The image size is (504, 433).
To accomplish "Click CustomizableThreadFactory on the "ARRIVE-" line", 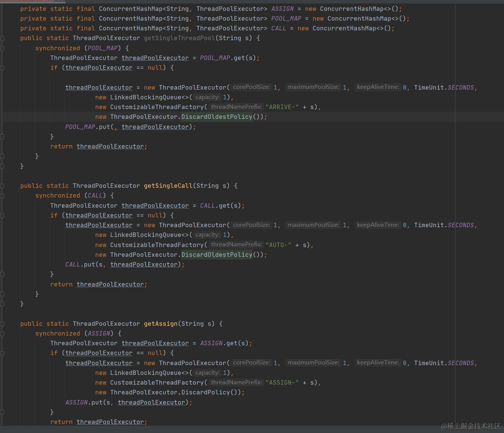I will pos(157,107).
